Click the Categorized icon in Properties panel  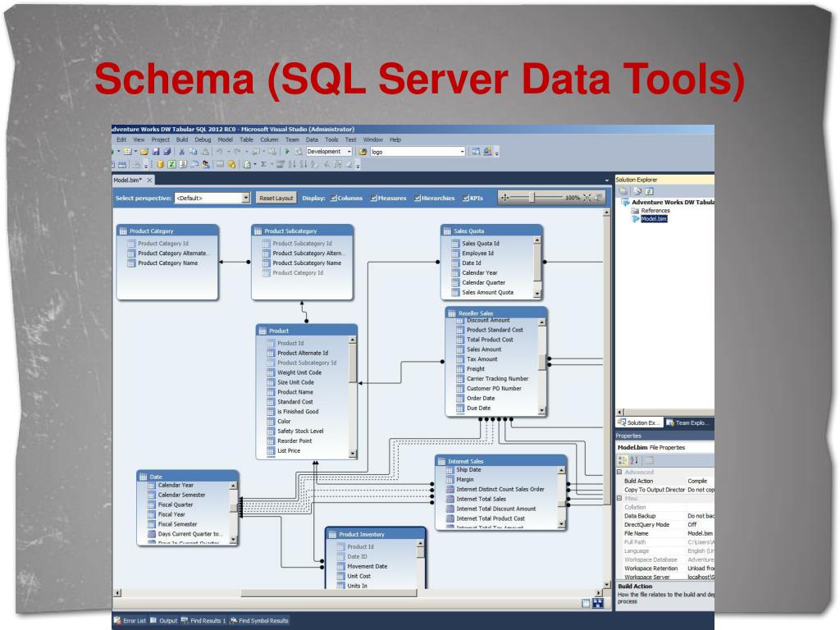(623, 460)
